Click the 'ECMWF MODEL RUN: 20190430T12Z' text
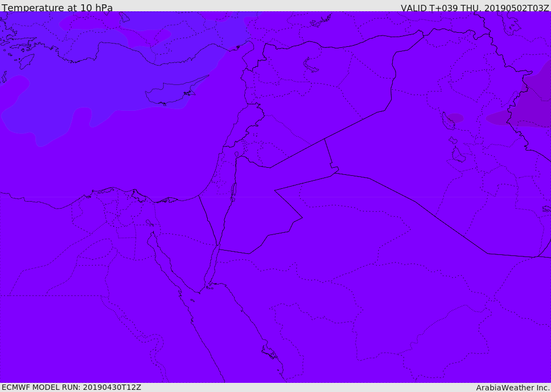The height and width of the screenshot is (392, 551). [72, 388]
